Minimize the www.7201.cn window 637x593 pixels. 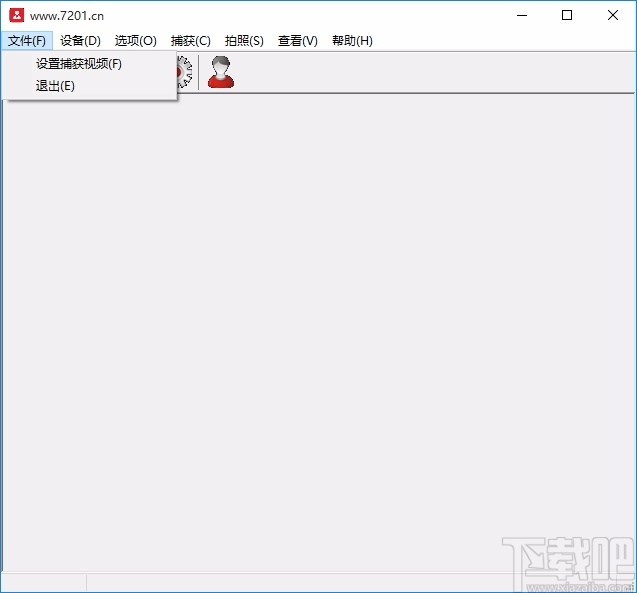[x=522, y=15]
